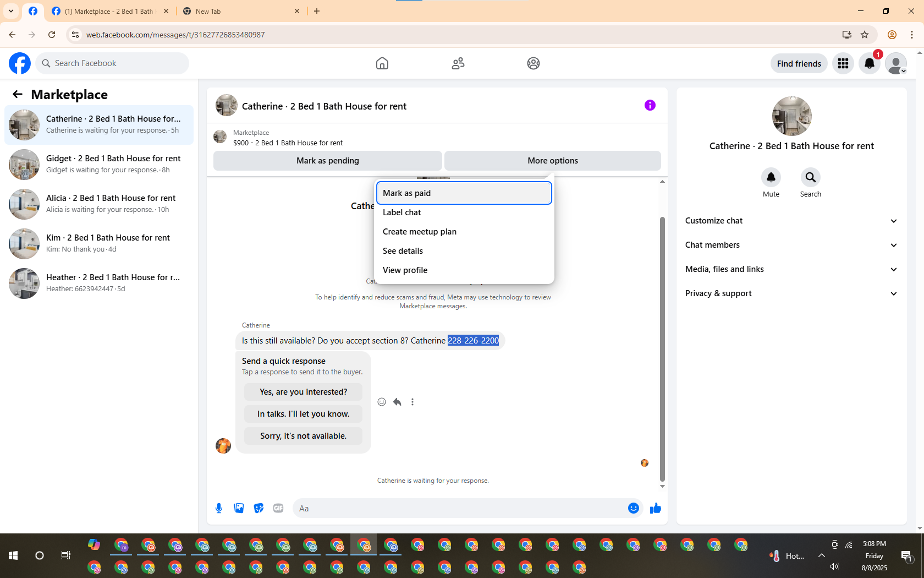
Task: Open the More options dropdown
Action: (553, 161)
